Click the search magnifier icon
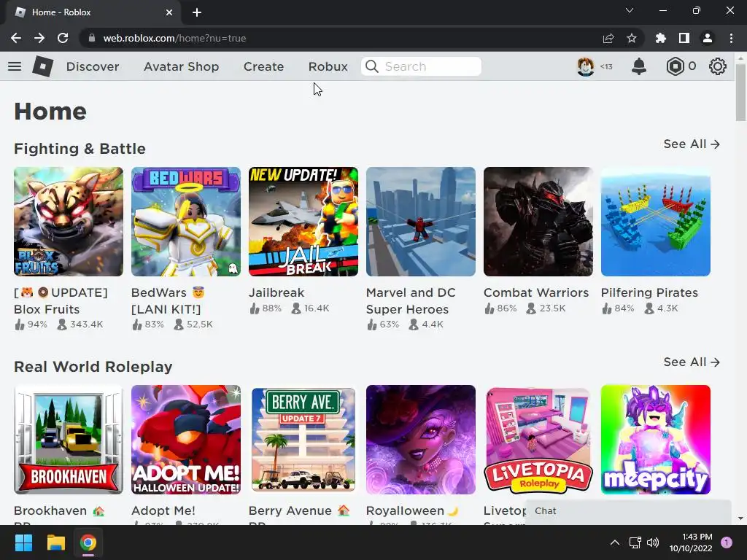The height and width of the screenshot is (560, 747). pos(372,66)
